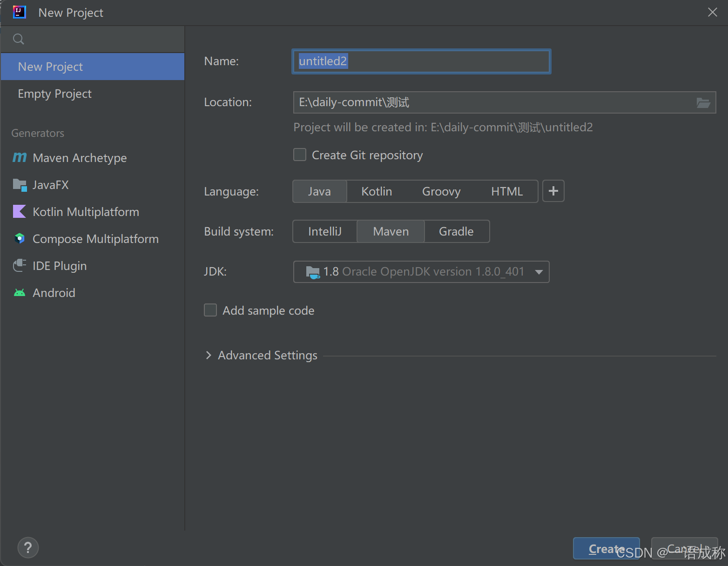
Task: Choose Kotlin as the language
Action: [x=377, y=191]
